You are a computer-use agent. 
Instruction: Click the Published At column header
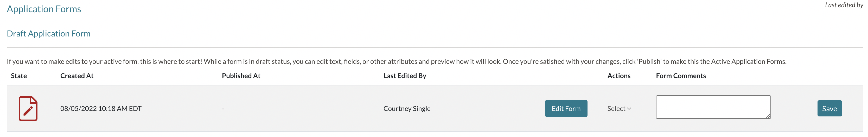pyautogui.click(x=241, y=76)
